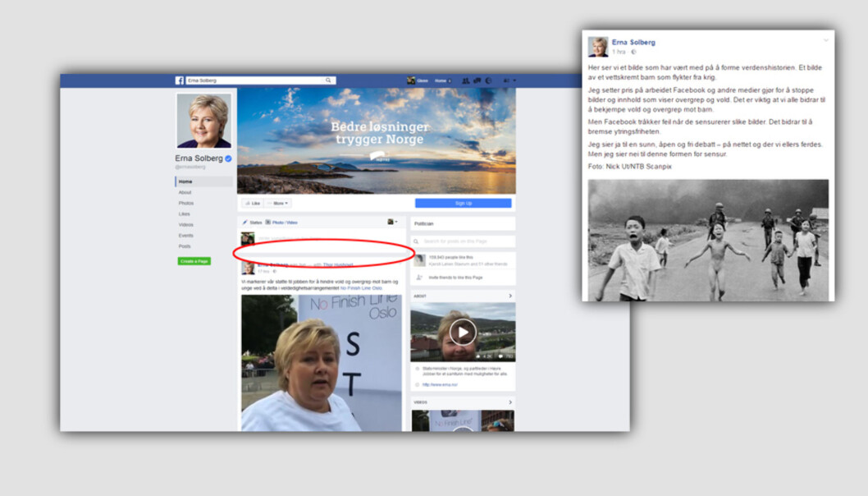Click the Facebook logo in the top bar
The height and width of the screenshot is (496, 868).
pos(180,80)
